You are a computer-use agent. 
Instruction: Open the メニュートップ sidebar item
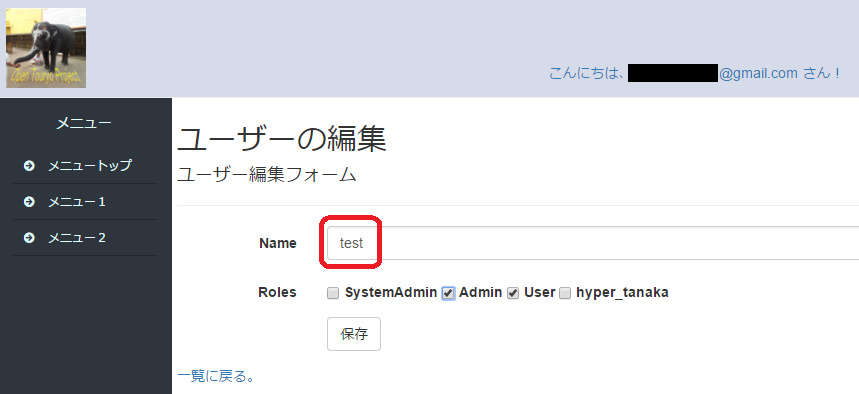click(x=84, y=165)
